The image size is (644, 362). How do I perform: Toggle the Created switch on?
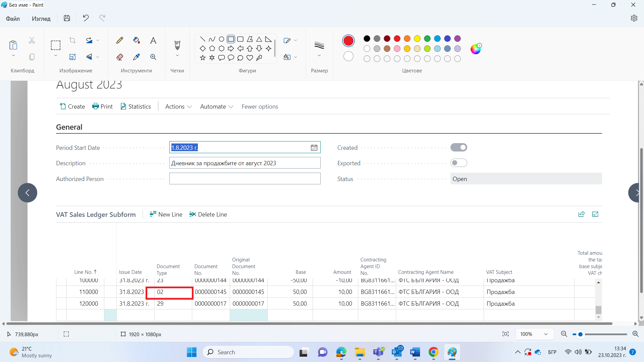pos(459,147)
